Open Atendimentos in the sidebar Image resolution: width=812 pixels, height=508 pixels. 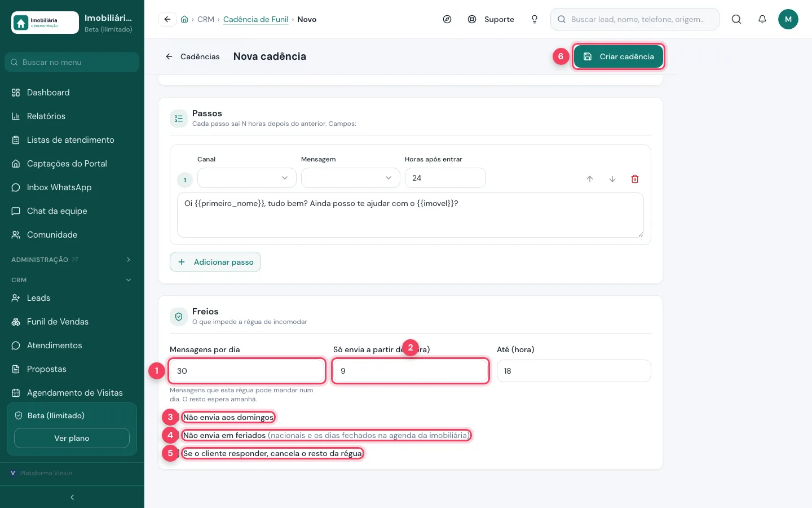[x=72, y=345]
